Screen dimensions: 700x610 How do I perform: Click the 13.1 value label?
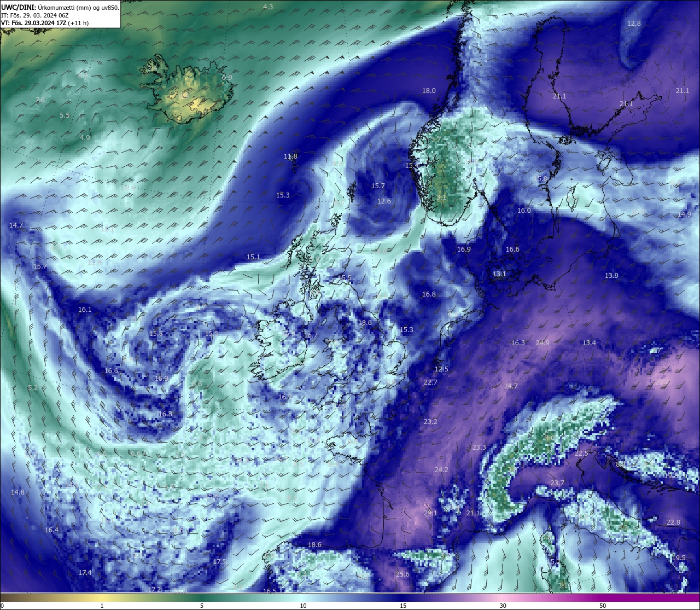coord(499,274)
